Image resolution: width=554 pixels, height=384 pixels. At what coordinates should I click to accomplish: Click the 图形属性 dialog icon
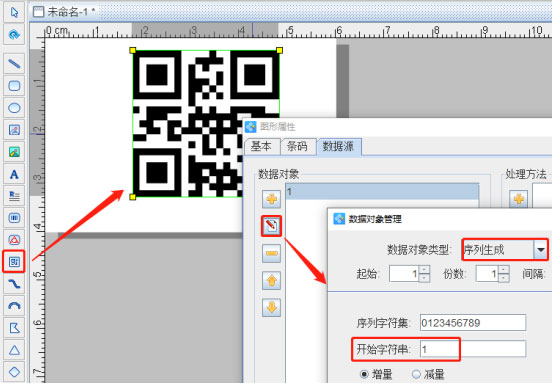coord(251,126)
